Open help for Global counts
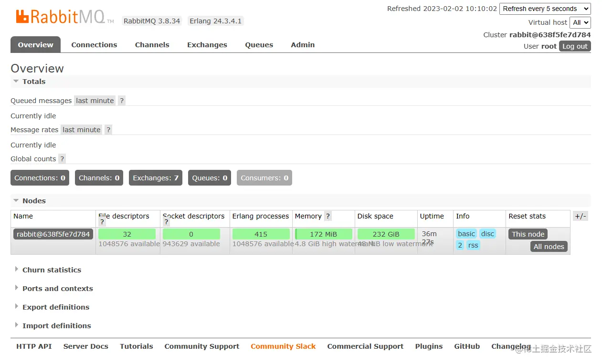The image size is (602, 364). (62, 159)
